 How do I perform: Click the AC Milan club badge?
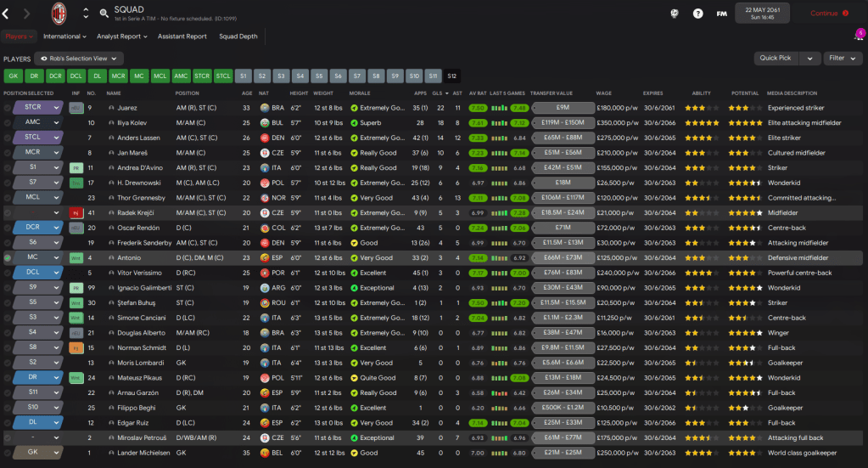(59, 13)
